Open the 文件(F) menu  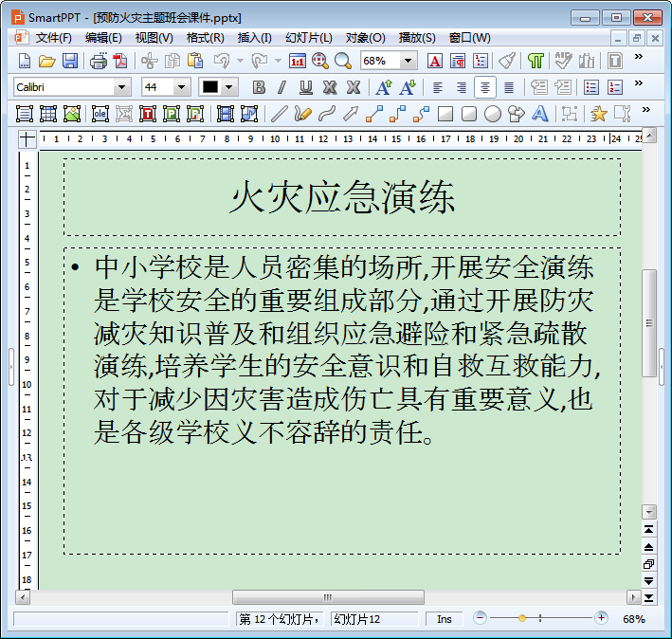[x=54, y=38]
